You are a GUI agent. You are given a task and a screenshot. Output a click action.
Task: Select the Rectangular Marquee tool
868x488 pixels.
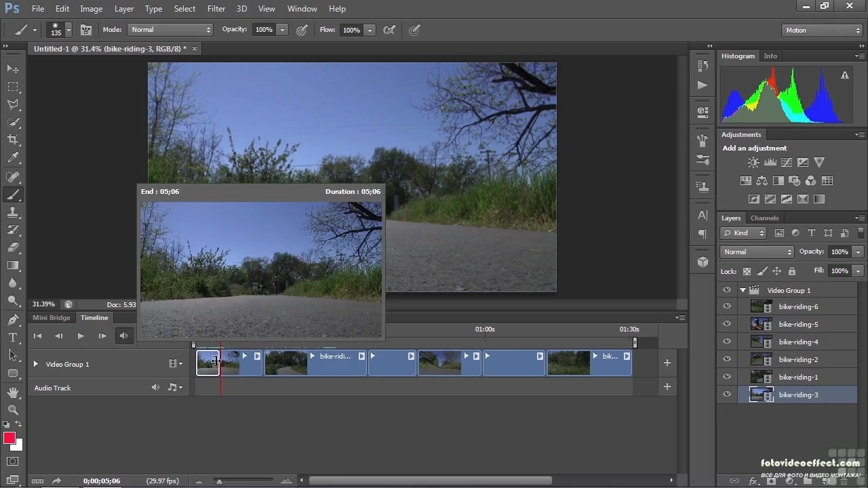click(x=13, y=87)
